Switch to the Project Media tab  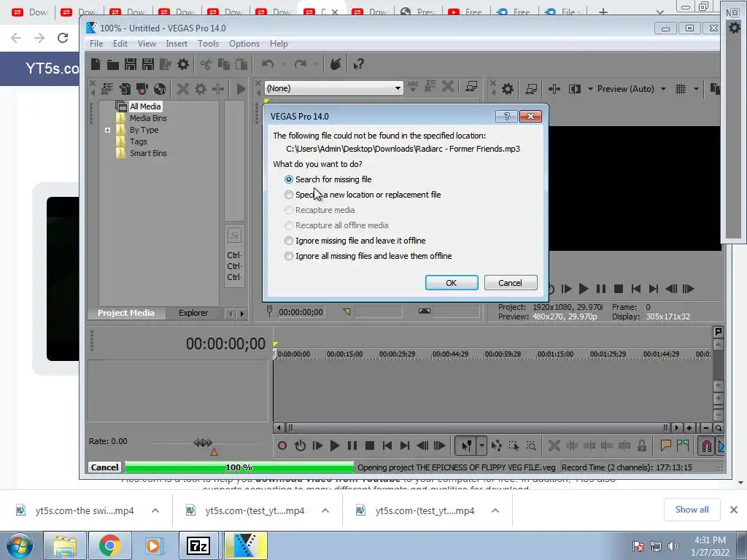125,313
